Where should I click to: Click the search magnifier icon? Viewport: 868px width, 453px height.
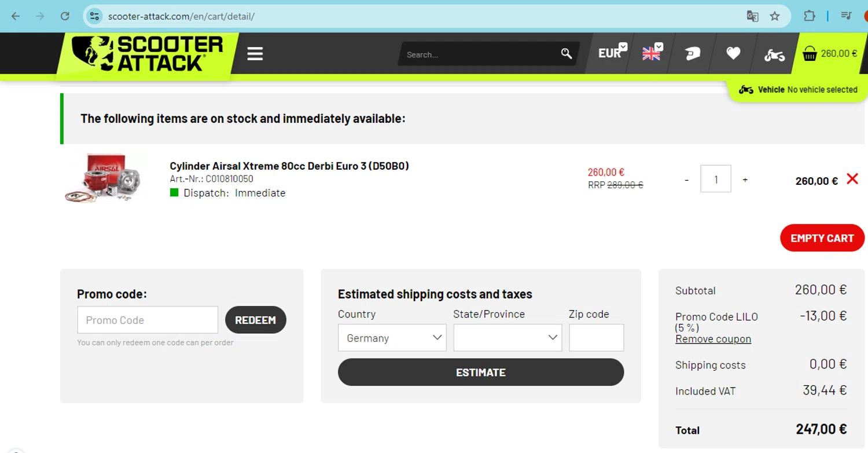[x=566, y=54]
